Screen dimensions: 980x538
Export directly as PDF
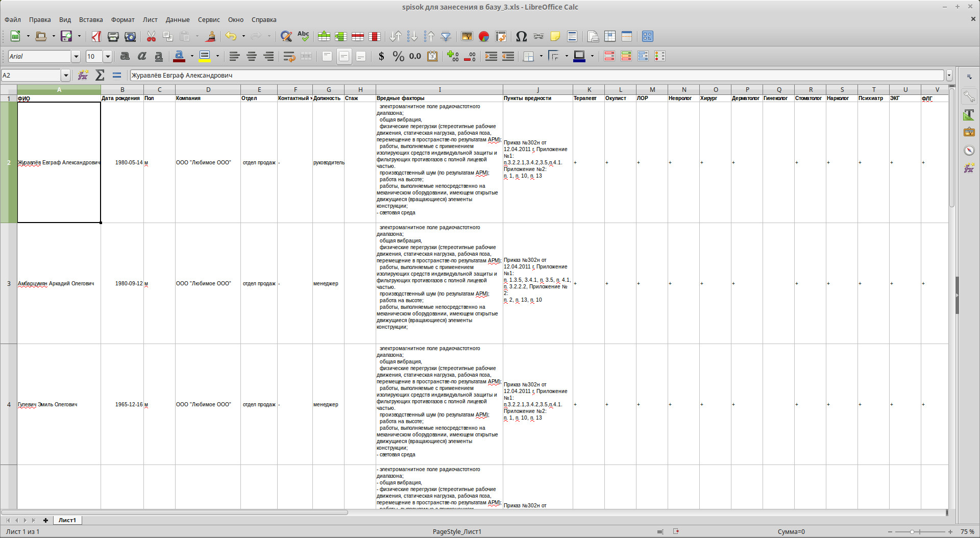click(x=96, y=36)
